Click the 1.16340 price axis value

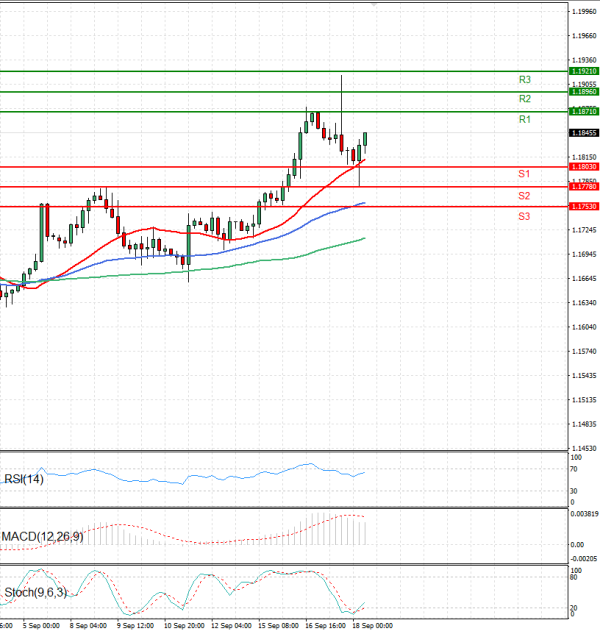pos(584,303)
